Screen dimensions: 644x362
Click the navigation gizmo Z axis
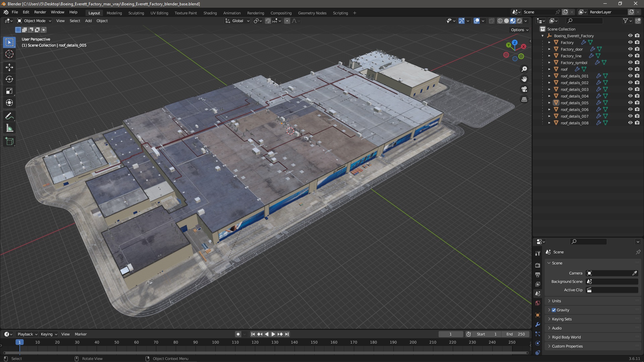coord(515,43)
